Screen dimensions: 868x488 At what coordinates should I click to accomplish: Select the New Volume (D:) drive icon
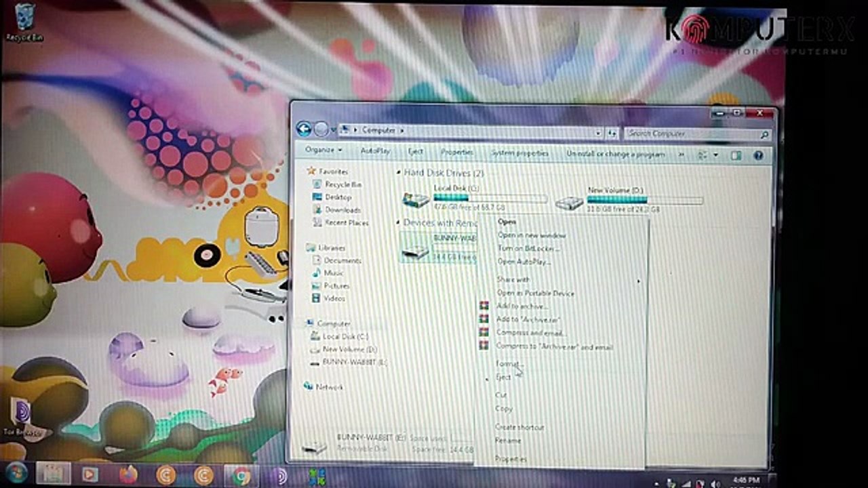(x=569, y=203)
